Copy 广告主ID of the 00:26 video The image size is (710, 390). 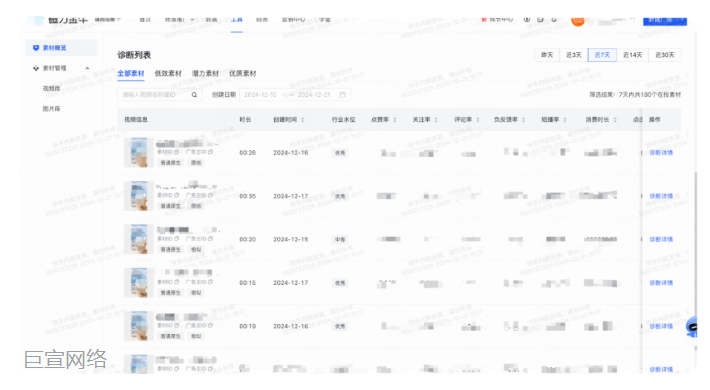coord(211,152)
